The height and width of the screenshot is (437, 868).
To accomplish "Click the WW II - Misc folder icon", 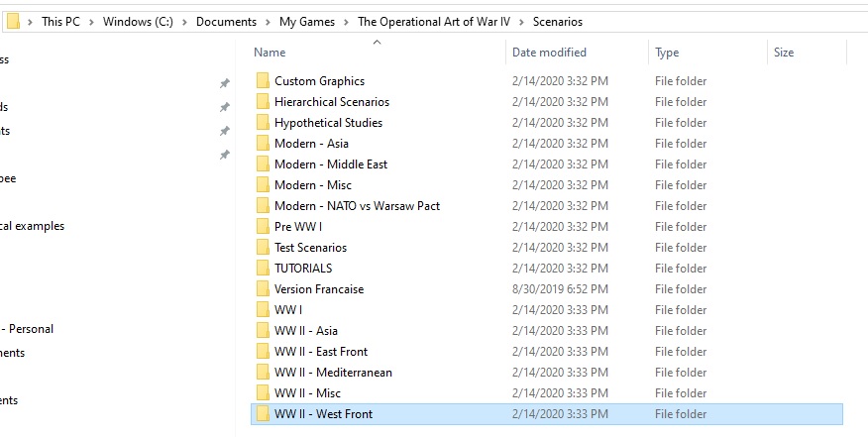I will coord(263,393).
